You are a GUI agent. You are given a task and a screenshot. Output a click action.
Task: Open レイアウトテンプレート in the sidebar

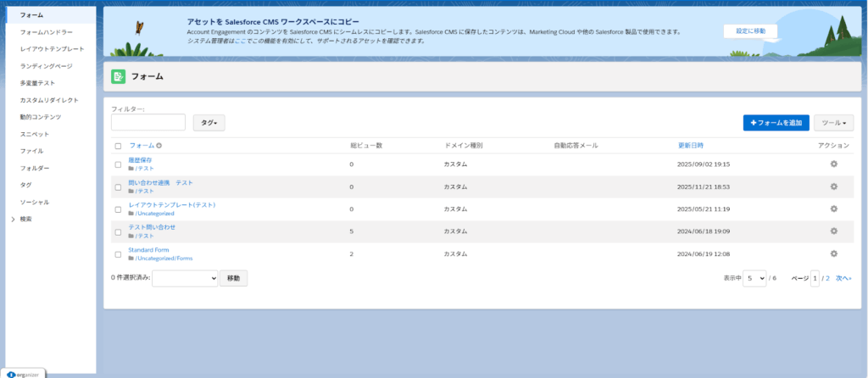[x=51, y=49]
